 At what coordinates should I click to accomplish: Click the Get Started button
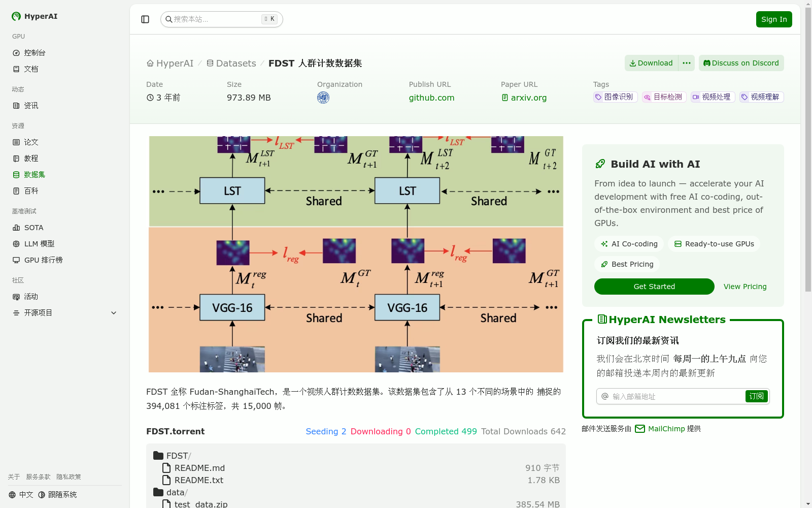(x=654, y=287)
